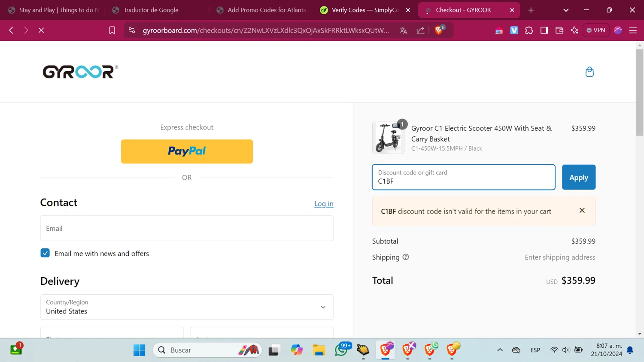Image resolution: width=644 pixels, height=362 pixels.
Task: Go back to the previous page
Action: (11, 30)
